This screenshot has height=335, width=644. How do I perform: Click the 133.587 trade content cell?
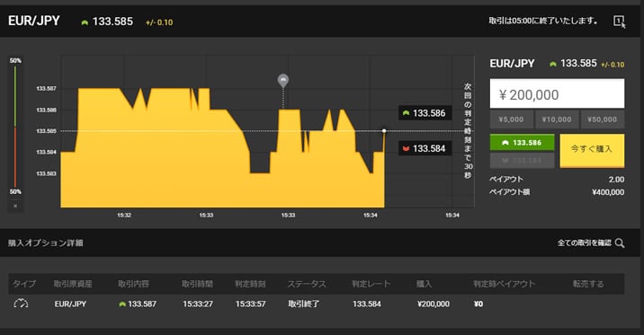pyautogui.click(x=138, y=304)
